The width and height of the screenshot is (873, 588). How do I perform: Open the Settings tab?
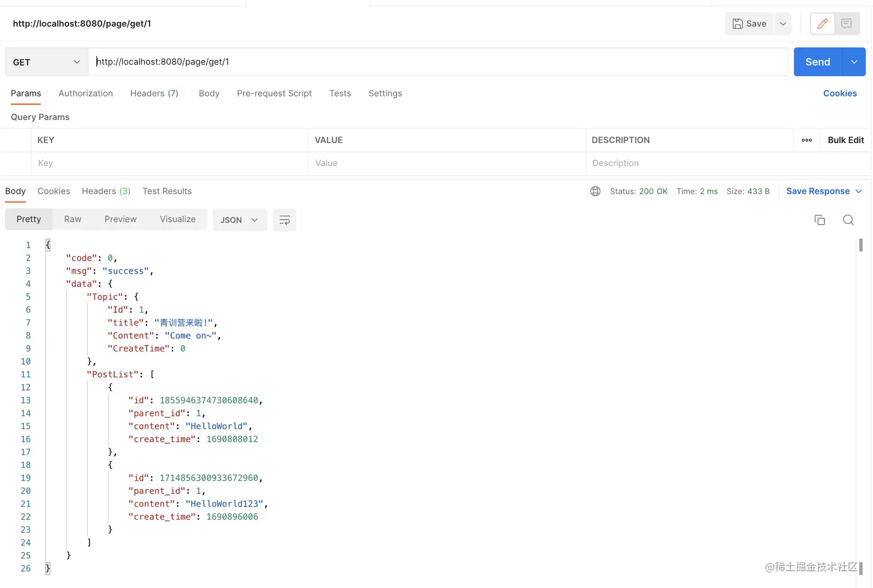[x=385, y=93]
